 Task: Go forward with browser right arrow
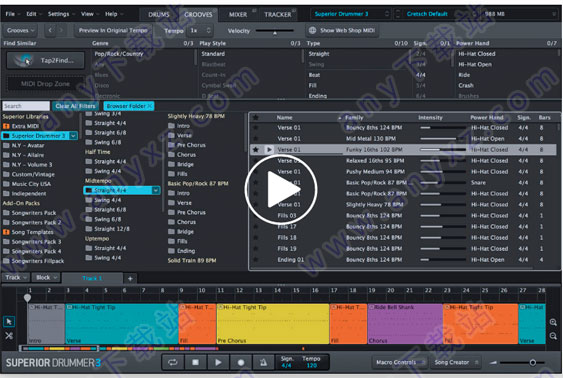click(x=61, y=31)
